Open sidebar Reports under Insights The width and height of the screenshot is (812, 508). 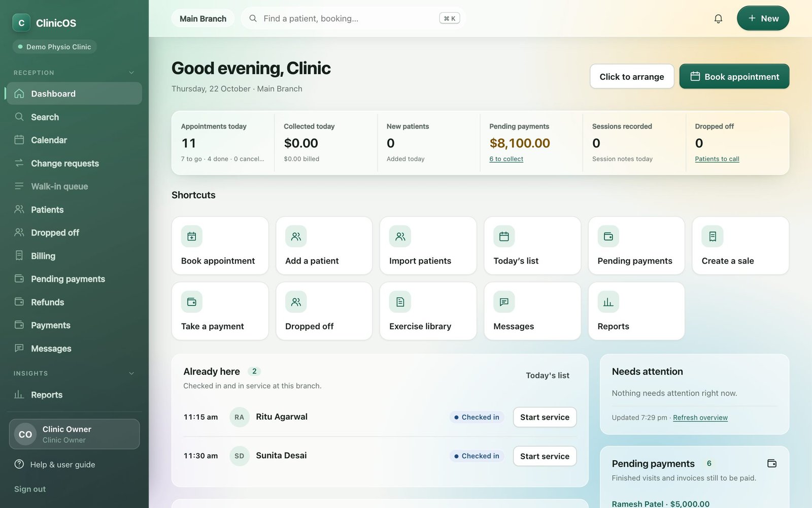click(x=74, y=395)
